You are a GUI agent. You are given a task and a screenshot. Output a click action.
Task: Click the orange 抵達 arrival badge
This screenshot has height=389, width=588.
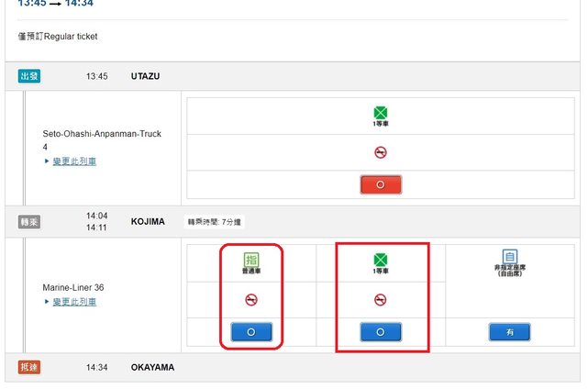click(29, 367)
